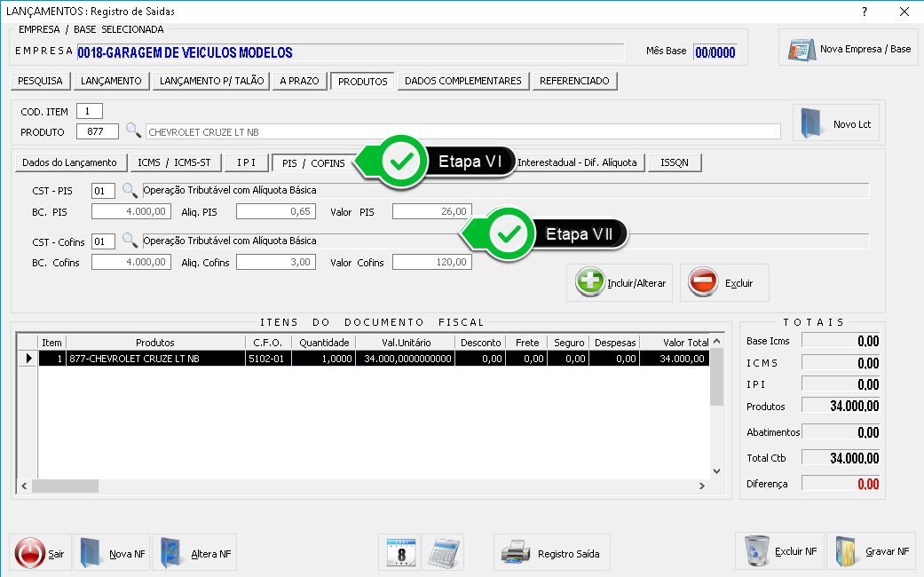Click the Novo Lct button
Image resolution: width=924 pixels, height=577 pixels.
click(835, 124)
